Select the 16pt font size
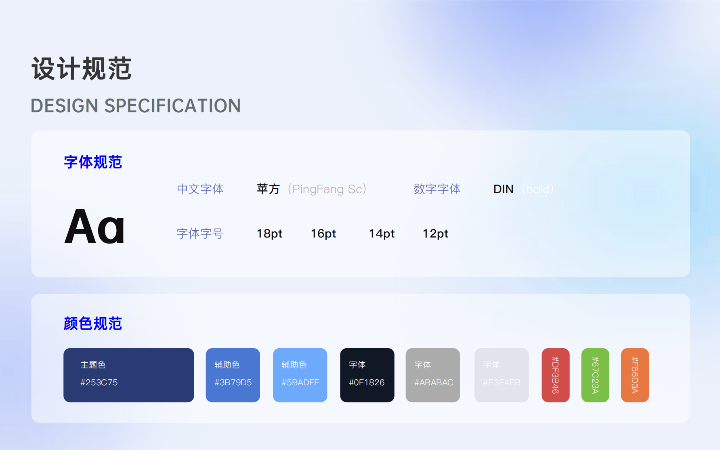 [x=323, y=234]
